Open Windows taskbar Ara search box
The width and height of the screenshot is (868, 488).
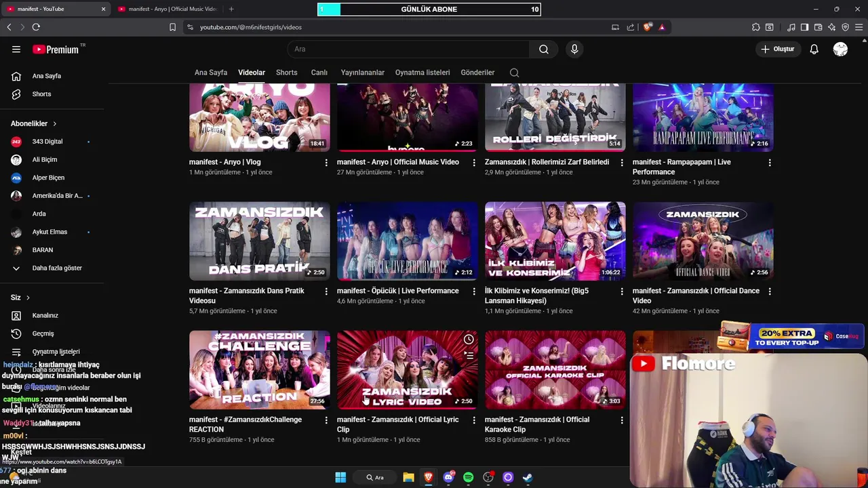pyautogui.click(x=375, y=477)
